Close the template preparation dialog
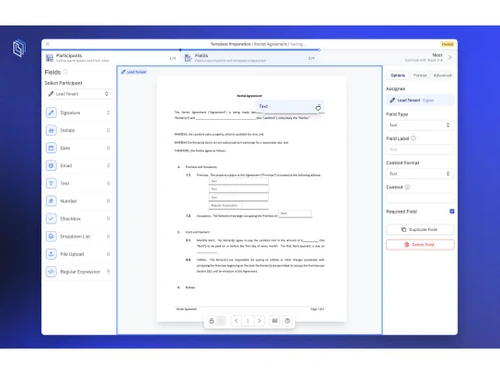Viewport: 500px width, 375px height. tap(48, 44)
